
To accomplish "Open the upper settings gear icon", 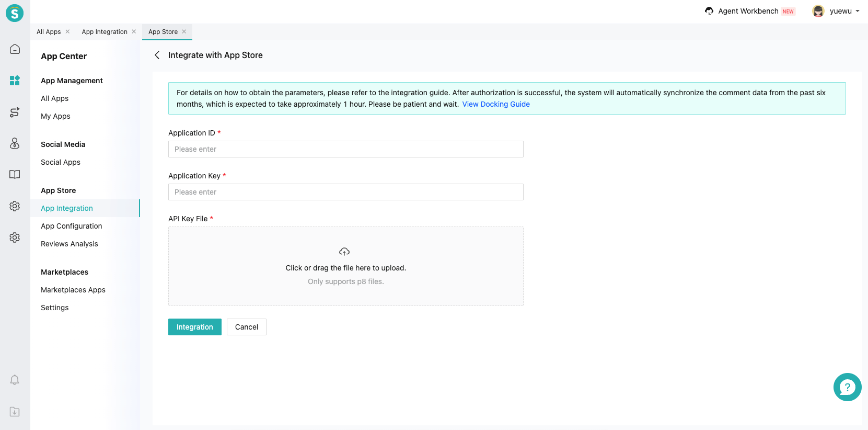I will coord(15,206).
